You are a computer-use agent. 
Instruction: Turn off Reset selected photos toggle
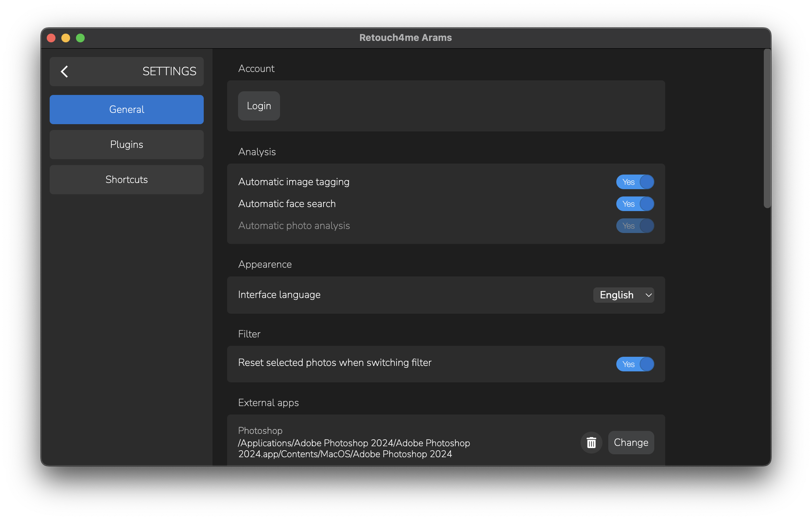click(635, 364)
